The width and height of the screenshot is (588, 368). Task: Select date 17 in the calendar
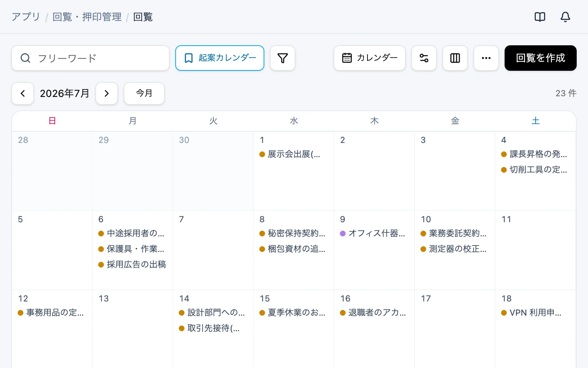pos(426,299)
